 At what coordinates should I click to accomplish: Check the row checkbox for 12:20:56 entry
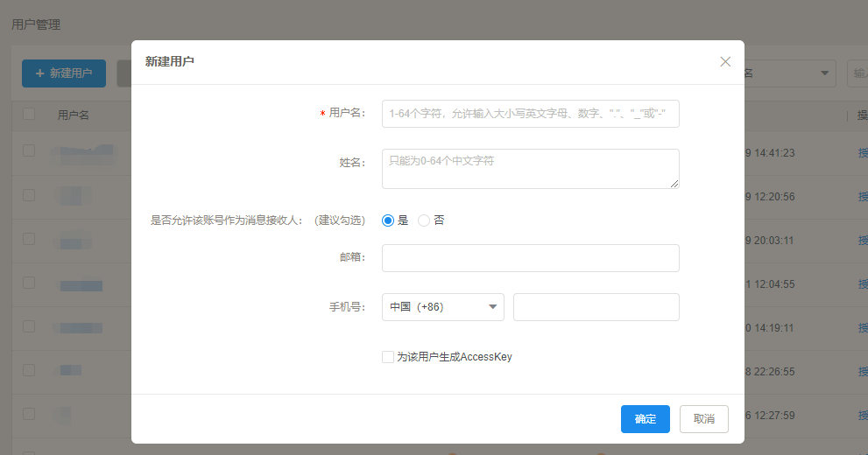point(29,194)
